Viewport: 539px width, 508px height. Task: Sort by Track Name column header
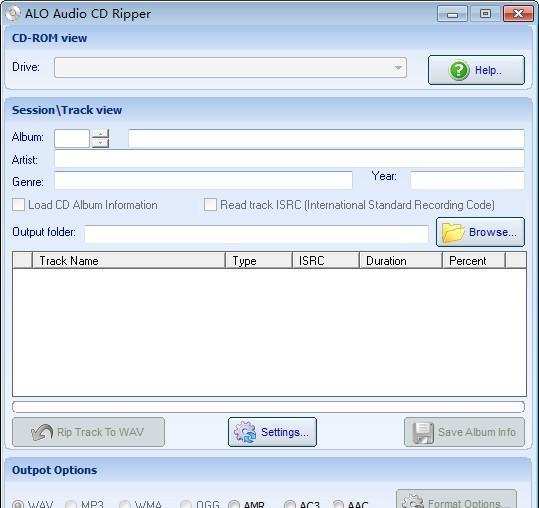coord(129,261)
